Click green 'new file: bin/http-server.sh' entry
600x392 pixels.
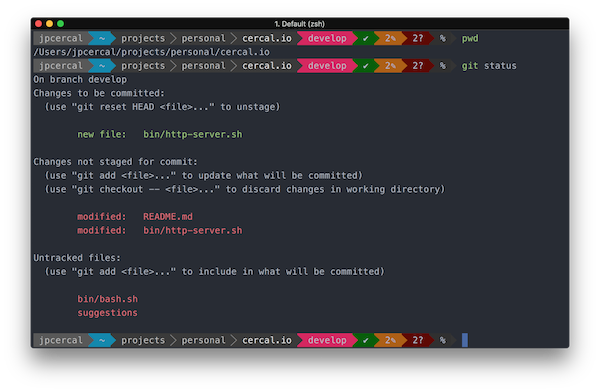click(160, 134)
